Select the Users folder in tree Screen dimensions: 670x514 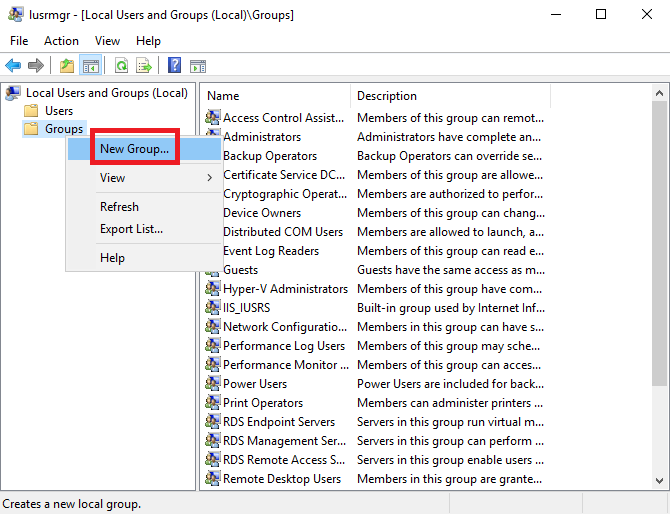tap(59, 111)
